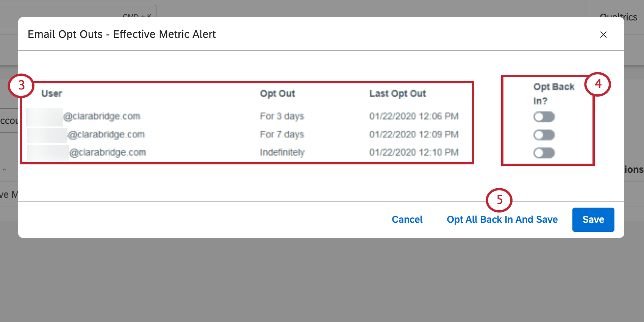Select second clarabridge.com user email
The height and width of the screenshot is (322, 644).
click(x=86, y=134)
